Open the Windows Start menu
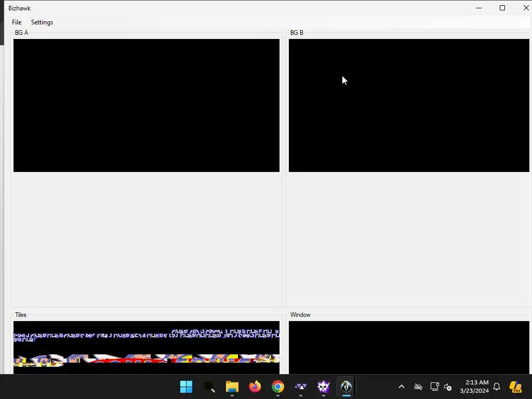Image resolution: width=532 pixels, height=399 pixels. [x=187, y=387]
